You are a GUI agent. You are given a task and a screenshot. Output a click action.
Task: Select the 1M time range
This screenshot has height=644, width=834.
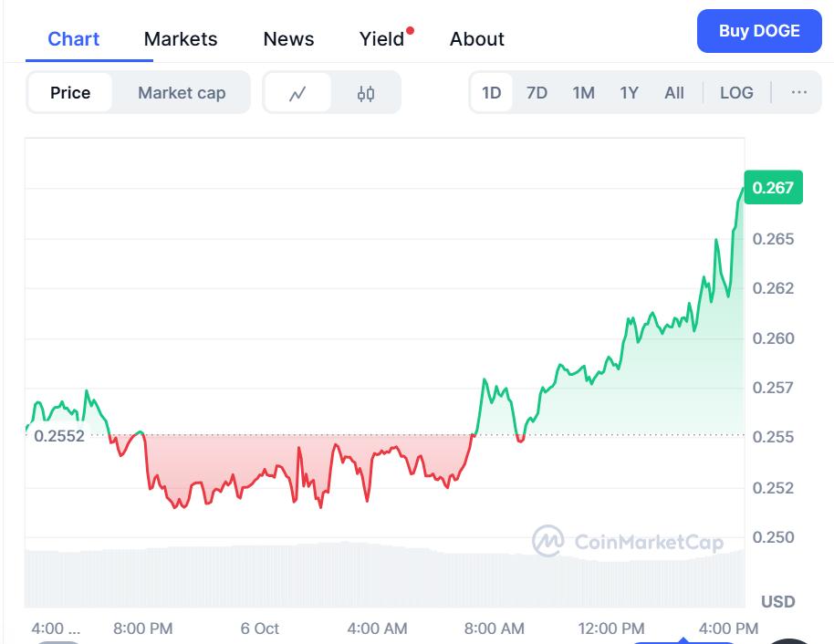coord(584,92)
